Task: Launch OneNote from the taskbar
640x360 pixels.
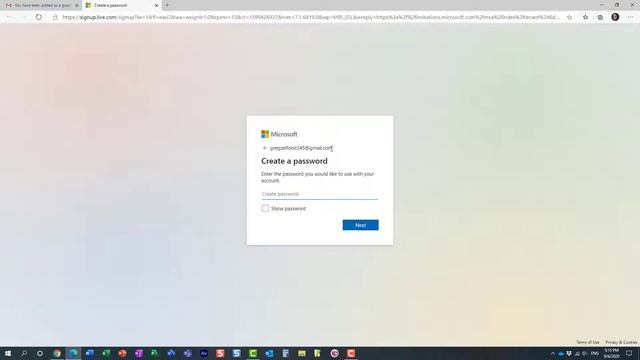Action: coord(139,353)
